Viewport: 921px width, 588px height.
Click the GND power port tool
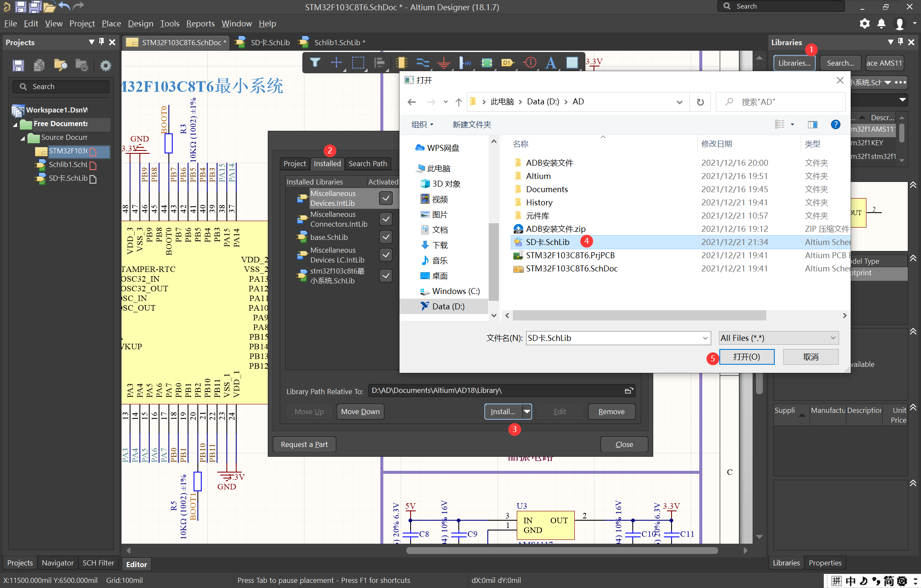tap(443, 63)
